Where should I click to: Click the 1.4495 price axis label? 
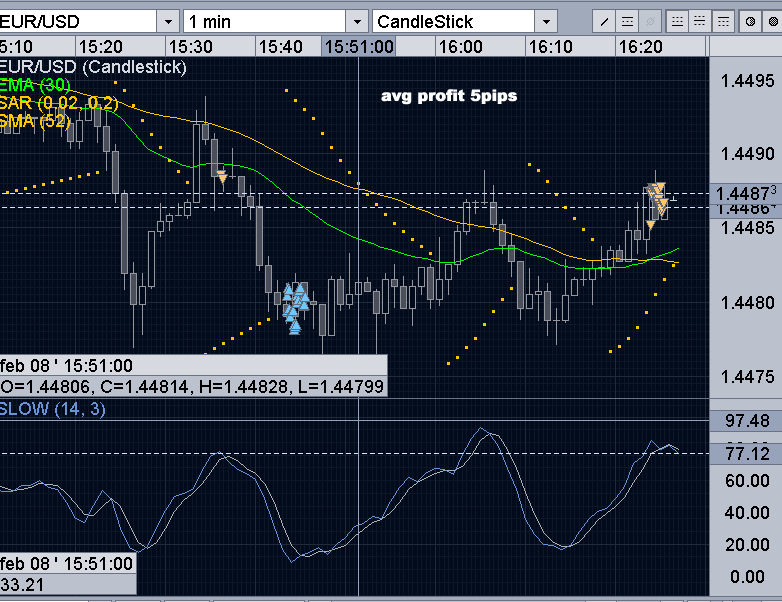click(x=748, y=81)
